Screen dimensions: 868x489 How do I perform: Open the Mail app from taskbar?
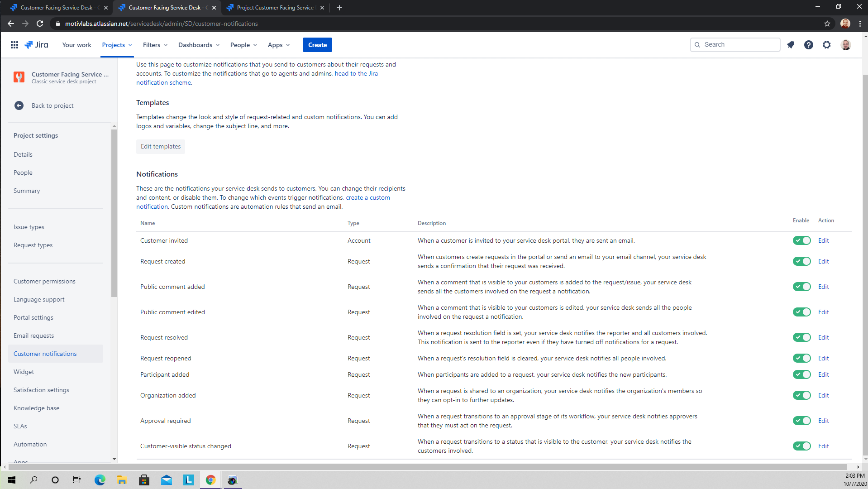click(166, 480)
